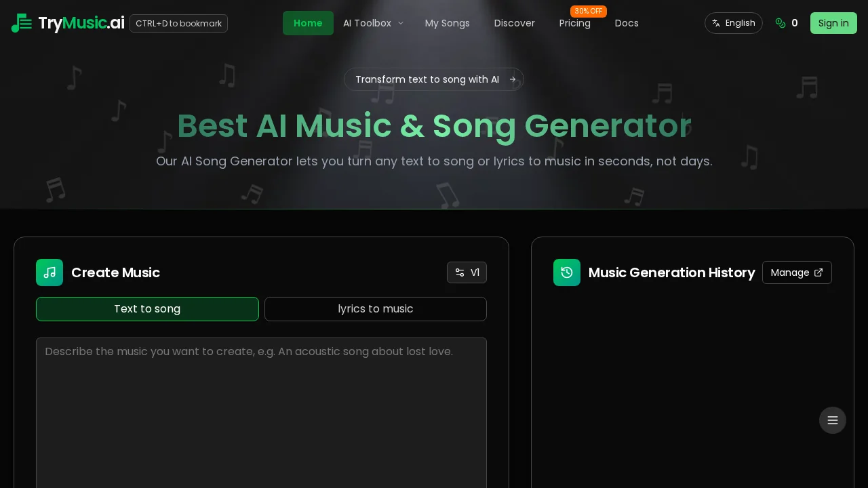The height and width of the screenshot is (488, 868).
Task: Click the arrow on the text-to-song banner
Action: [513, 79]
